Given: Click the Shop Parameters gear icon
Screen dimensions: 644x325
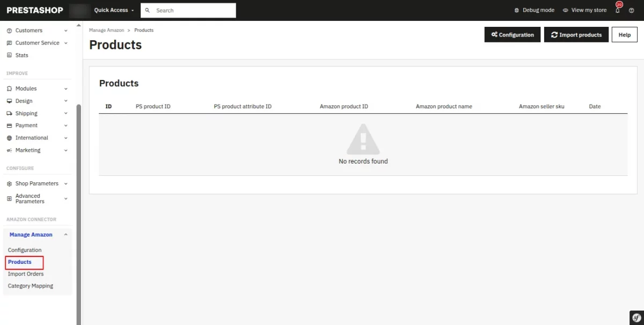Looking at the screenshot, I should [9, 183].
